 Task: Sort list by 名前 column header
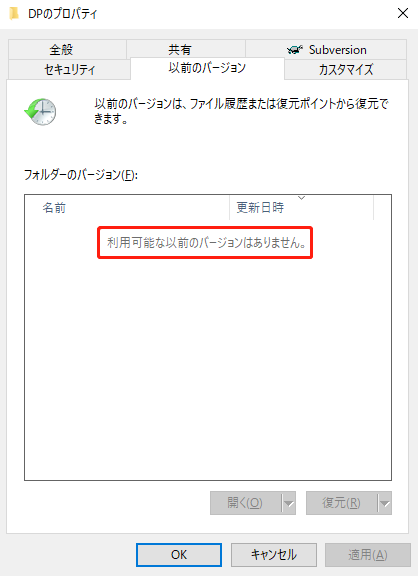[127, 208]
